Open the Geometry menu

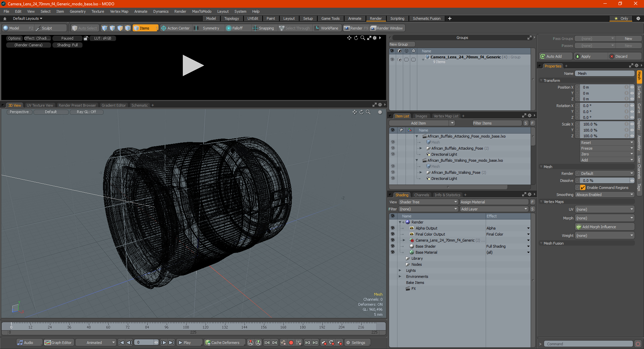coord(77,11)
